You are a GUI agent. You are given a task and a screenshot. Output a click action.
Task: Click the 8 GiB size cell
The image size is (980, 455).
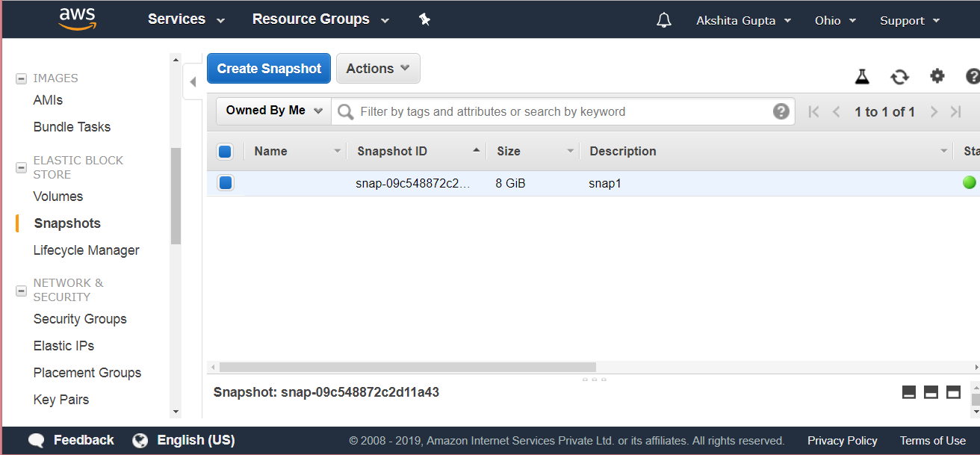tap(510, 183)
